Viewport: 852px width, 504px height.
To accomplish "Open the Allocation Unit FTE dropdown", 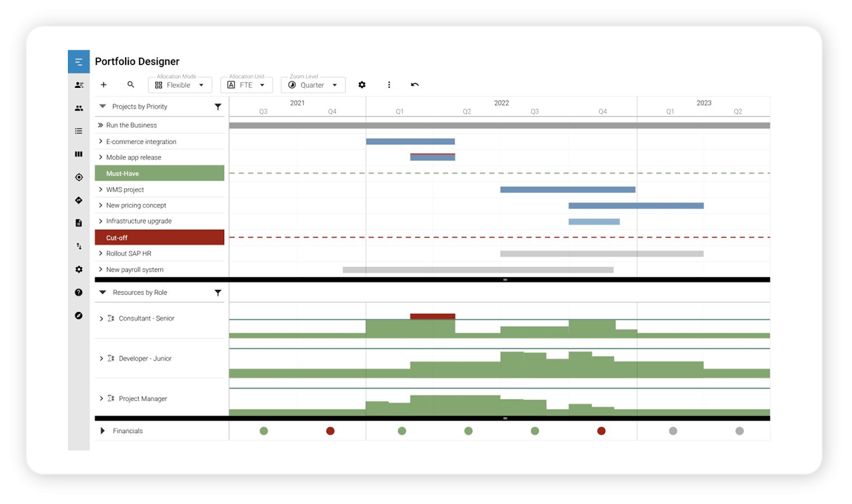I will coord(246,85).
